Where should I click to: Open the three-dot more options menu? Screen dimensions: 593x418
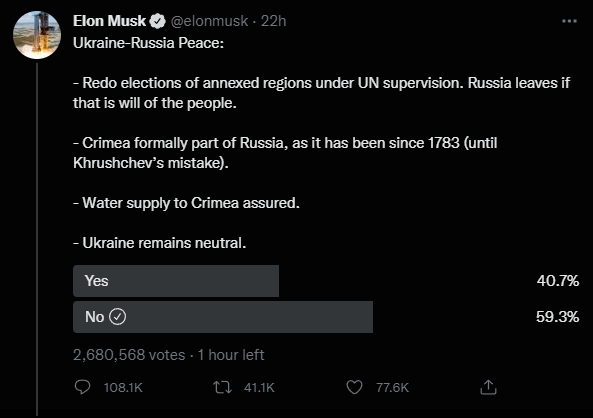tap(569, 21)
